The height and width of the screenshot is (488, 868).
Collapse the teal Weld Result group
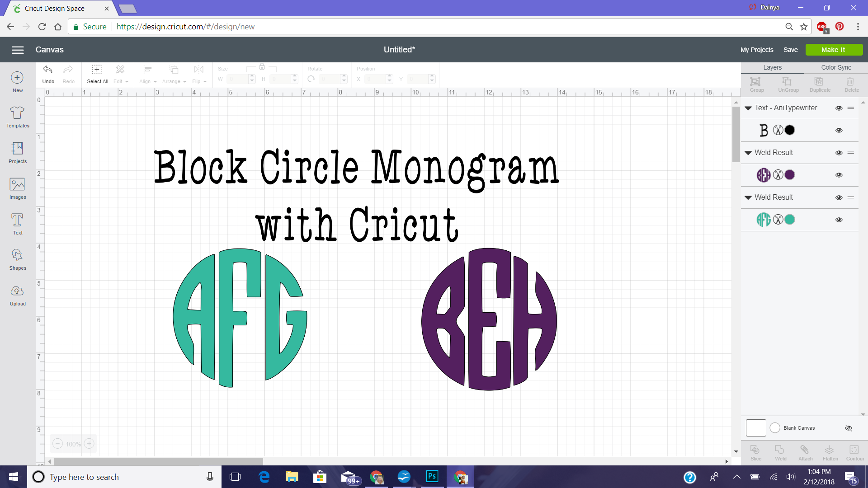[748, 197]
